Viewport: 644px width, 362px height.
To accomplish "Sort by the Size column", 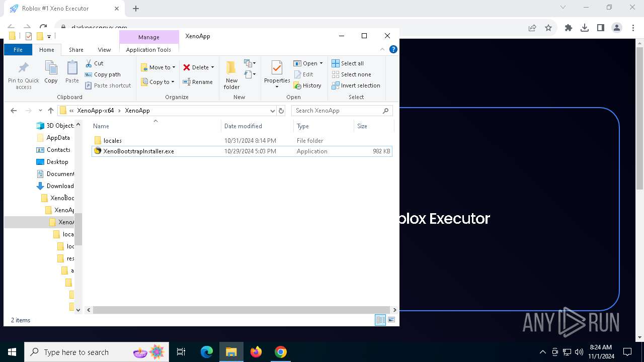I will coord(374,126).
